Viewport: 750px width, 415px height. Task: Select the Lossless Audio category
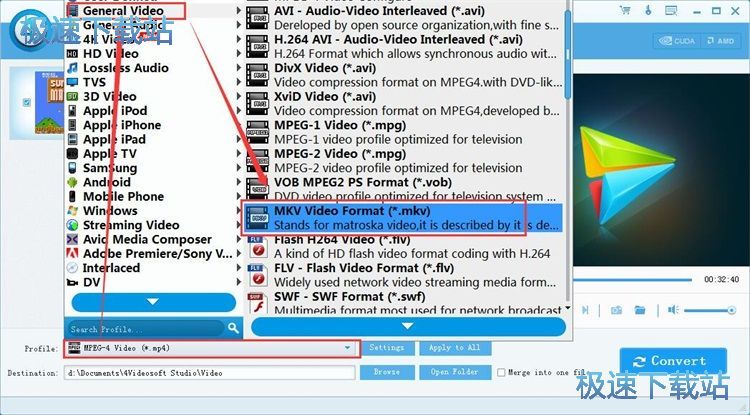click(125, 68)
